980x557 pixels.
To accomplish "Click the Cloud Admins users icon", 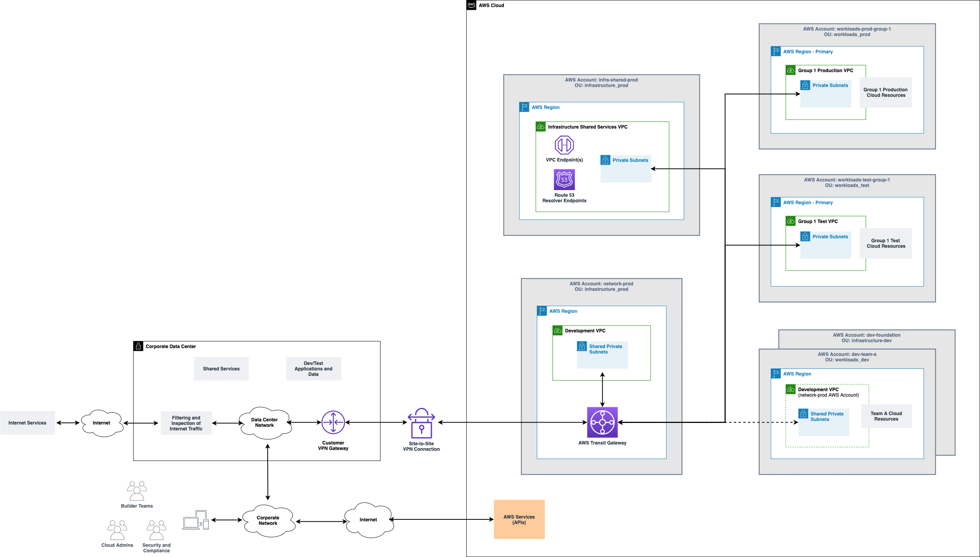I will [x=117, y=530].
